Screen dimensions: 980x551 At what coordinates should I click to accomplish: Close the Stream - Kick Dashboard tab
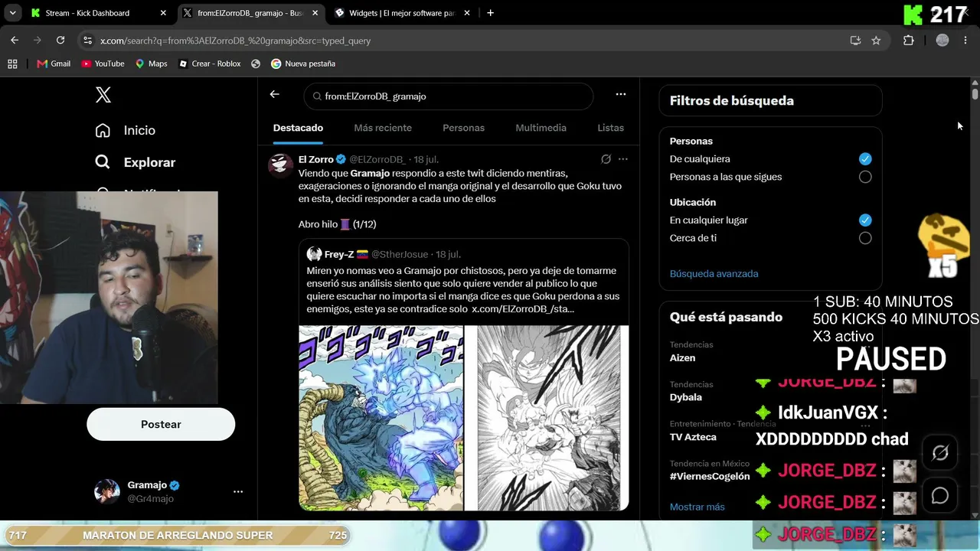163,13
